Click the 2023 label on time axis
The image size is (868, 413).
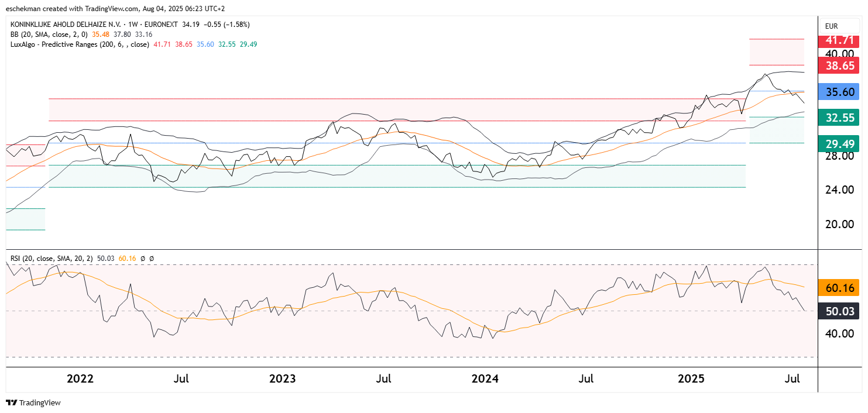(283, 378)
